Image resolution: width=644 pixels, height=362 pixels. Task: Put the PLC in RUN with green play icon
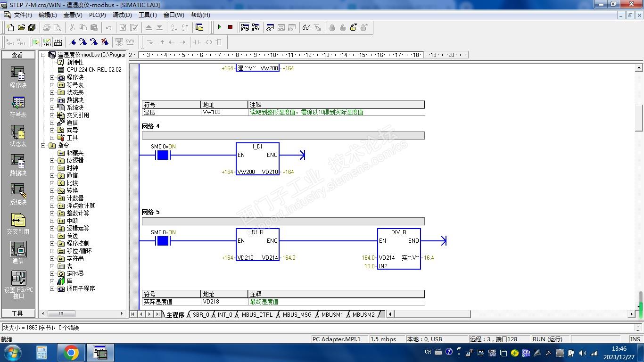coord(219,27)
